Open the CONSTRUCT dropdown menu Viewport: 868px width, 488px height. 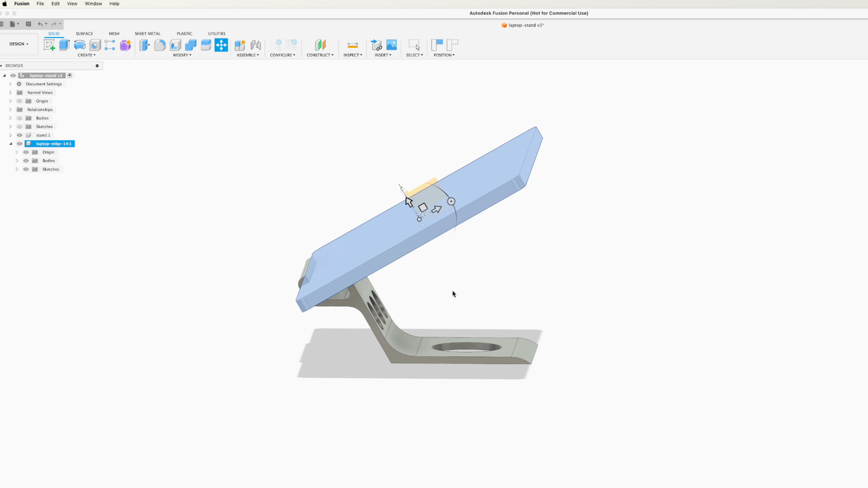coord(320,55)
